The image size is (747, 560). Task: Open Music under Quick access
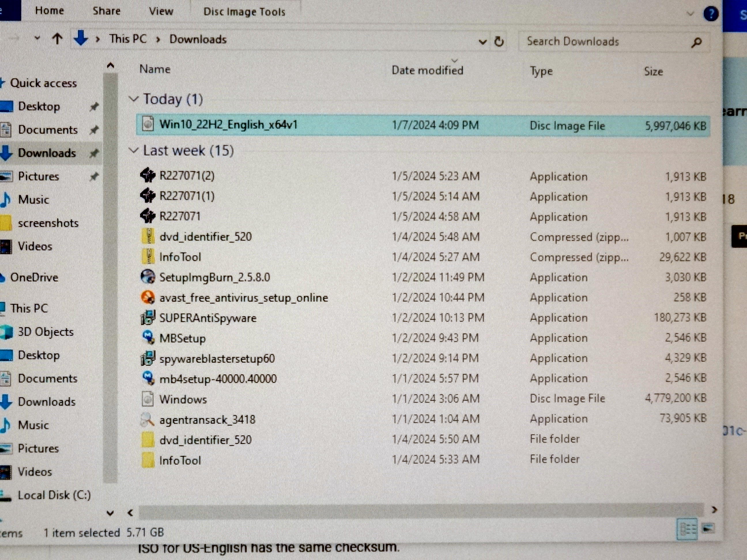(x=33, y=200)
